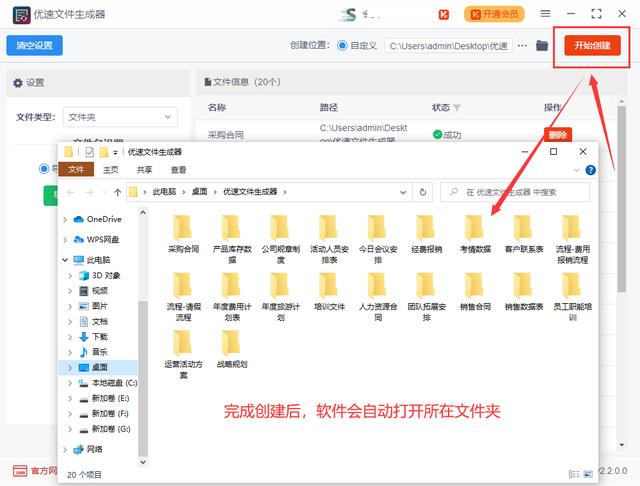Expand the 本地磁盘 (C:) tree node

[x=70, y=383]
